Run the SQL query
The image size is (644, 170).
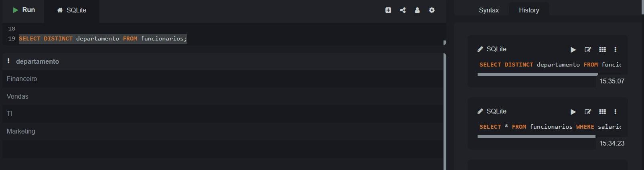[24, 10]
